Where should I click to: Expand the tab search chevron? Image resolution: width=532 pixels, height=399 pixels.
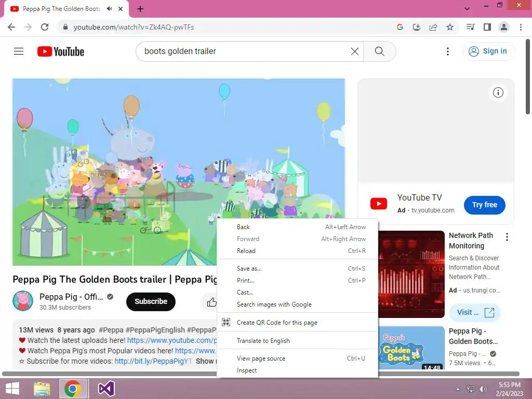(x=467, y=9)
